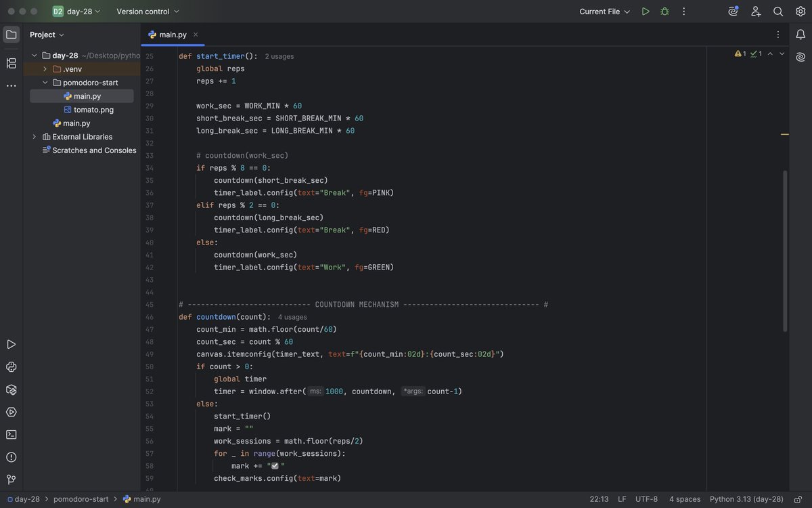Click the COUNTDOWN MECHANISM comment line
Viewport: 812px width, 508px height.
pyautogui.click(x=363, y=305)
